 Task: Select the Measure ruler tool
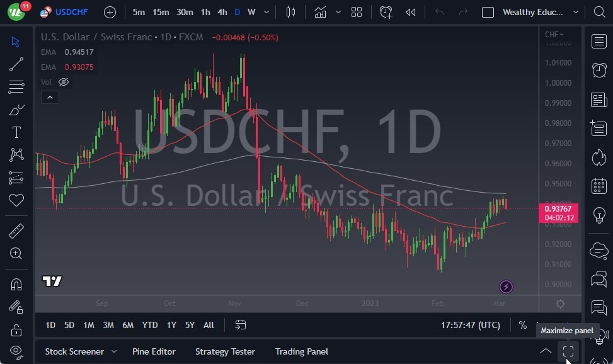pos(16,230)
